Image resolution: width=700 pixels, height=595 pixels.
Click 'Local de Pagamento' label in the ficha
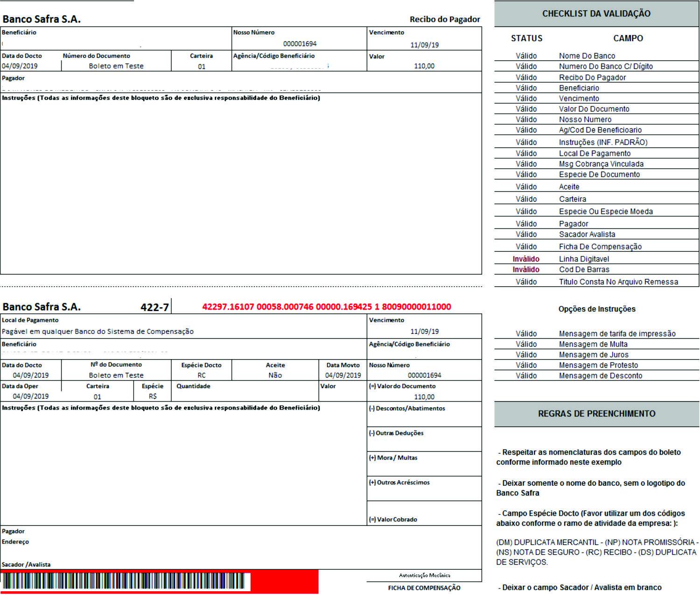[30, 320]
